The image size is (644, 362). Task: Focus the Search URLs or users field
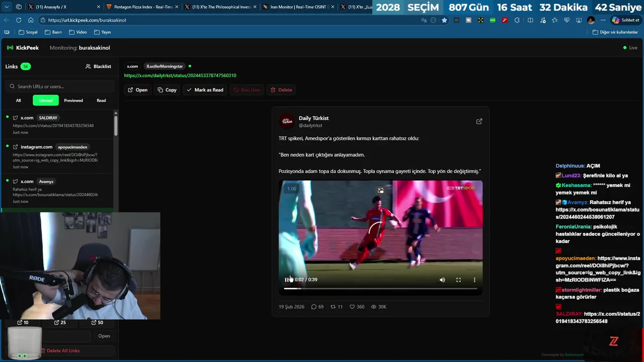coord(60,86)
